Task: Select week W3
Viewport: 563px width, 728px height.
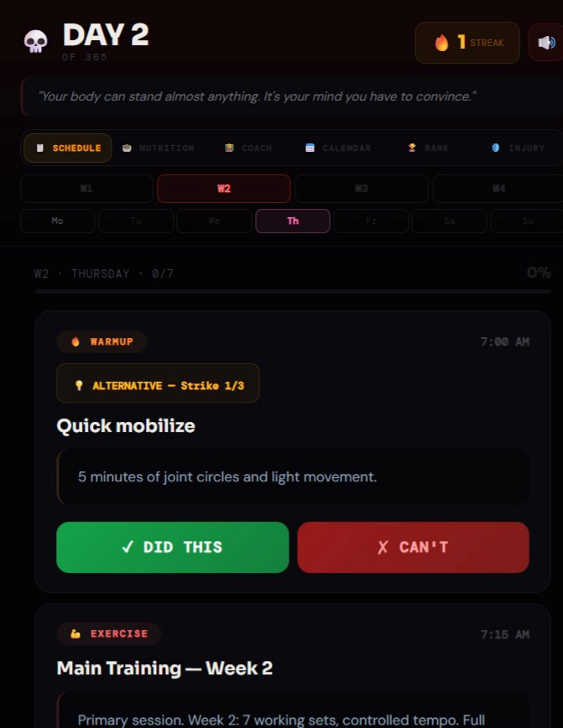Action: 362,189
